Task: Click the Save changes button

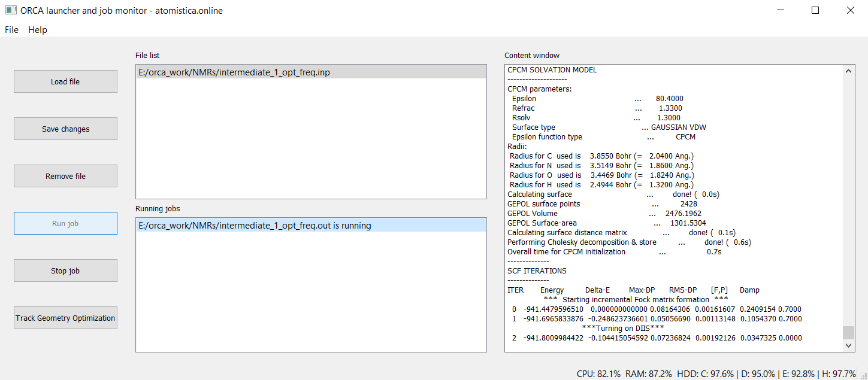Action: [65, 129]
